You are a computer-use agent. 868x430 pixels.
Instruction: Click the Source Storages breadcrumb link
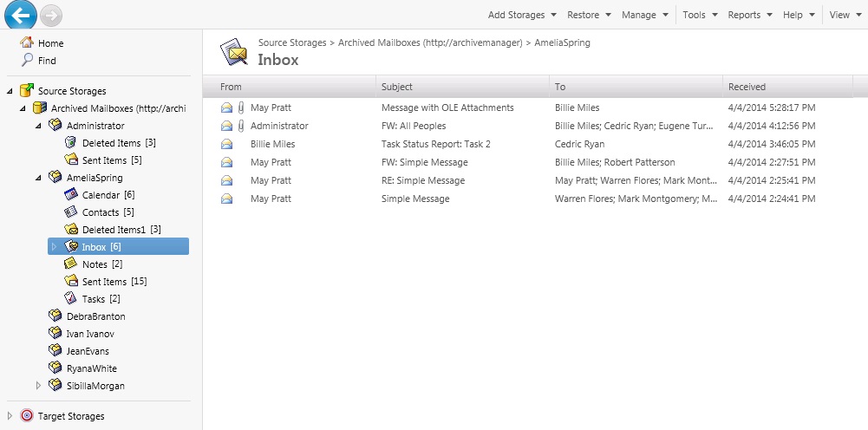[x=292, y=42]
